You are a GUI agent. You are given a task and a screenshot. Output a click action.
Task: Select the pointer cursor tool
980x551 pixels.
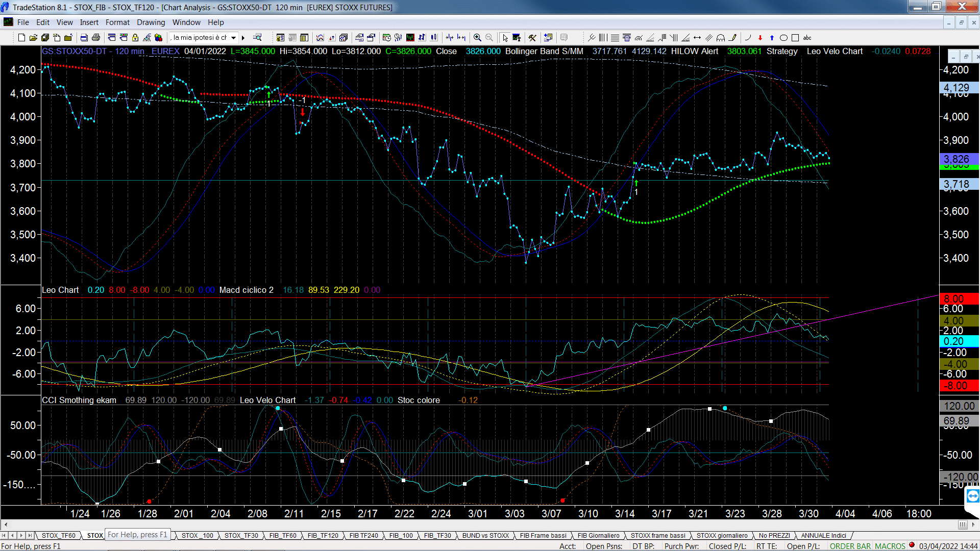[x=505, y=37]
